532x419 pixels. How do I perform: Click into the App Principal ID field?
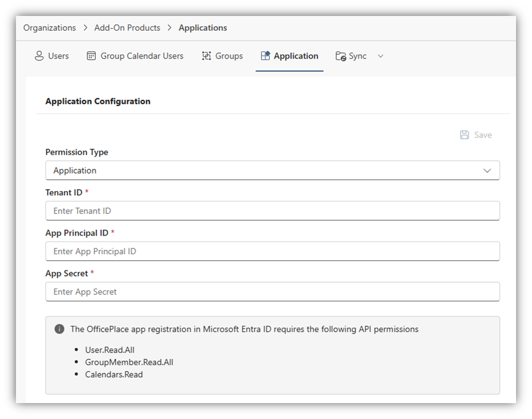pos(272,251)
